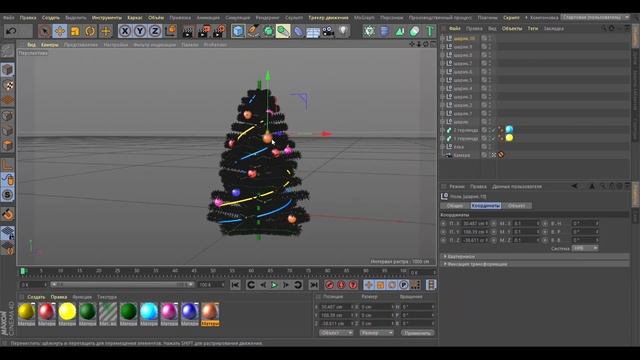Click the Make Editable icon
The width and height of the screenshot is (640, 360).
tap(7, 51)
